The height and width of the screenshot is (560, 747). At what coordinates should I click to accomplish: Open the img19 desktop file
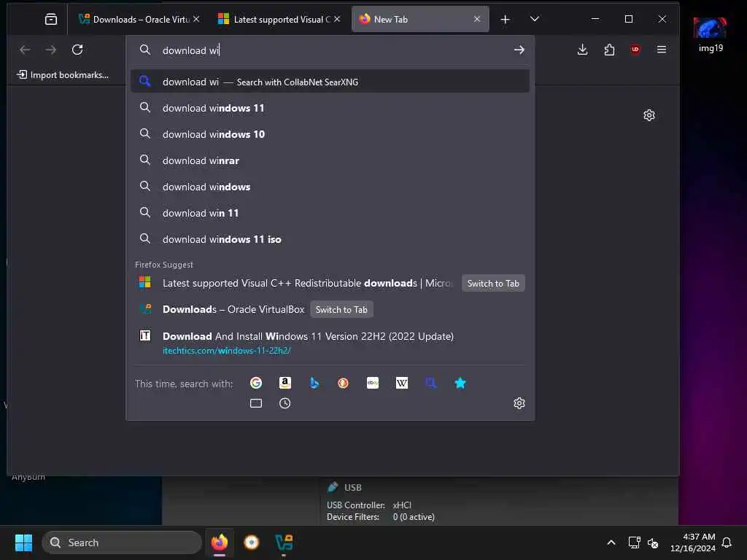click(711, 35)
